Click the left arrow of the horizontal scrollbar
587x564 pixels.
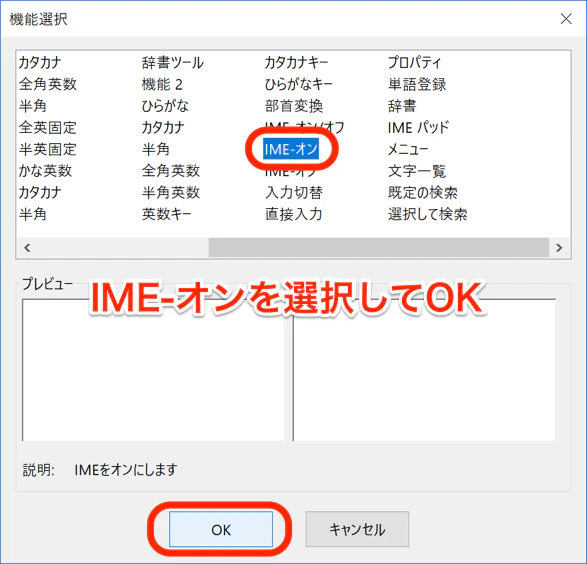click(x=27, y=247)
